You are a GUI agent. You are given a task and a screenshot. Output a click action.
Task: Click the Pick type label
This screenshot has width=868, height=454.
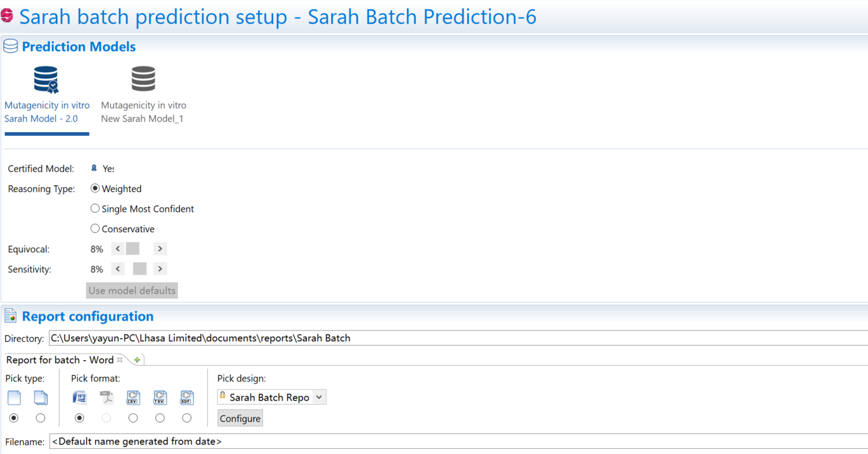pyautogui.click(x=25, y=378)
